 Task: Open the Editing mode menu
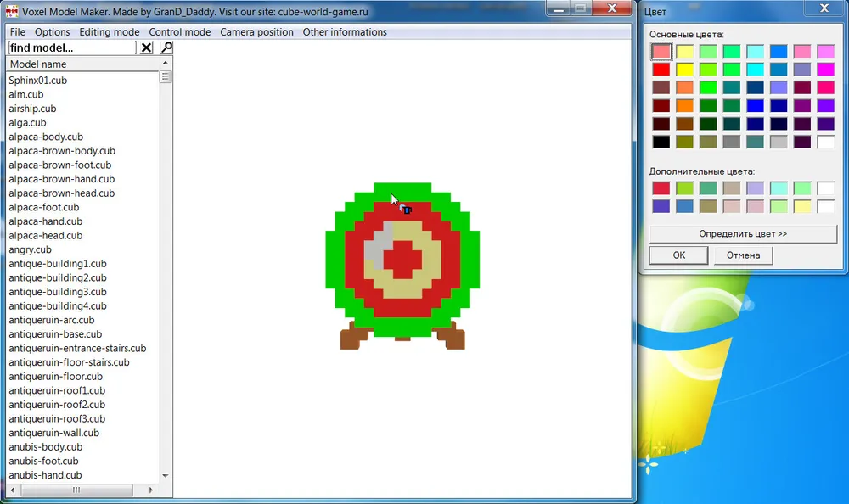pos(109,32)
